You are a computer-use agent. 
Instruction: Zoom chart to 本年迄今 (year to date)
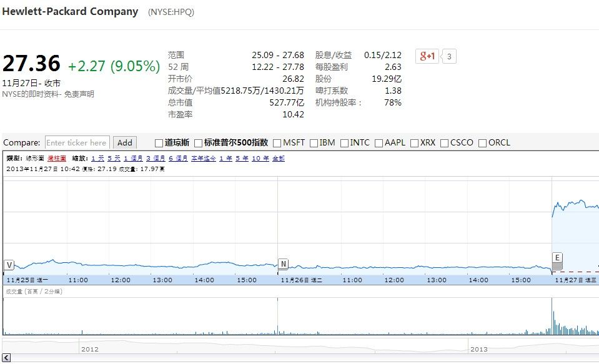[204, 158]
